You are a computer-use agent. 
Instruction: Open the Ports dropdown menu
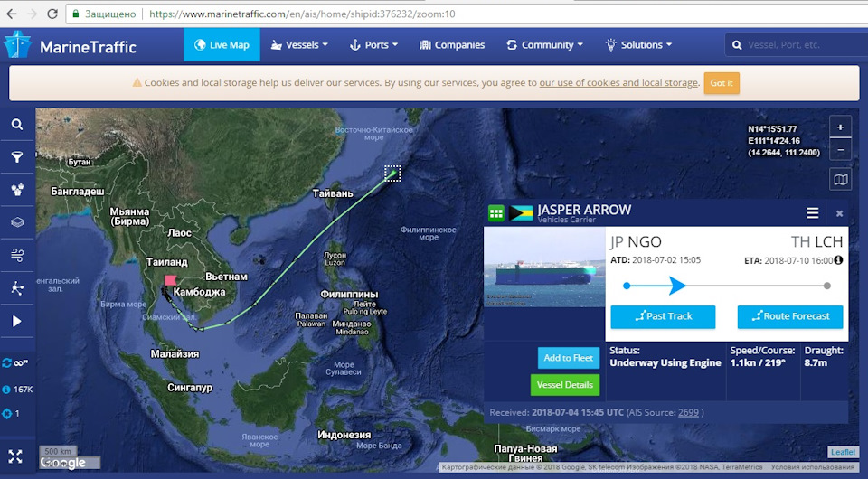373,45
